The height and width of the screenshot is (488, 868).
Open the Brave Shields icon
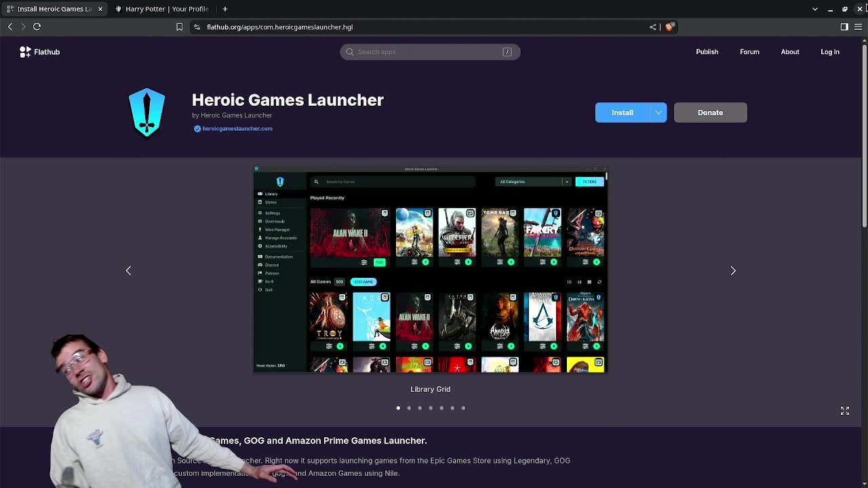(x=669, y=27)
